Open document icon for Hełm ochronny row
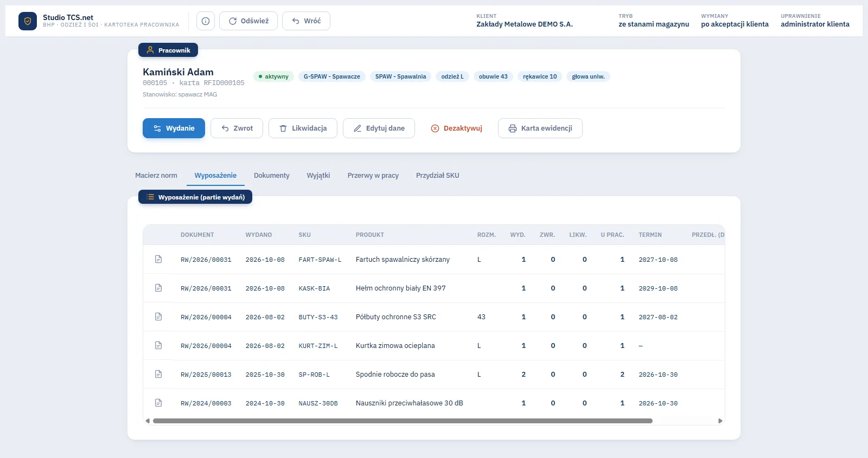Image resolution: width=868 pixels, height=458 pixels. point(158,288)
